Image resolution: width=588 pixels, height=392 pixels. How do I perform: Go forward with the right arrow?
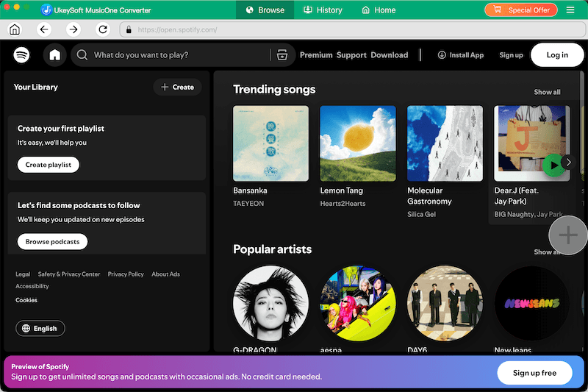tap(73, 29)
